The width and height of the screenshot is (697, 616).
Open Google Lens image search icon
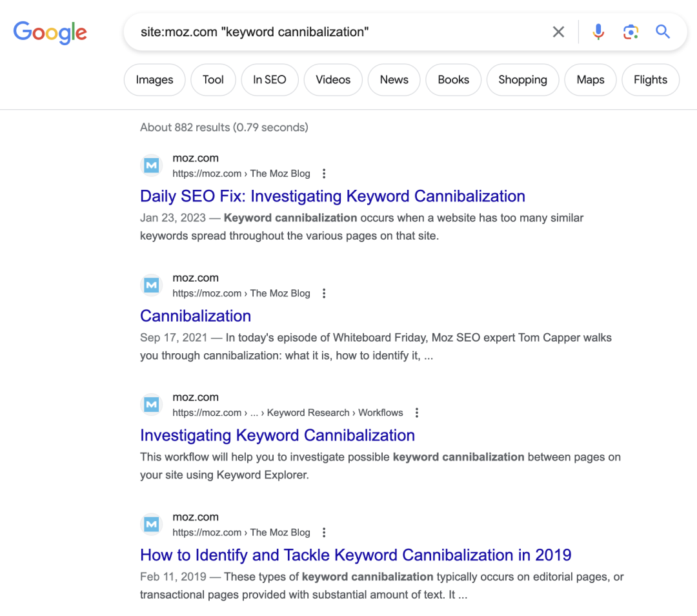631,32
